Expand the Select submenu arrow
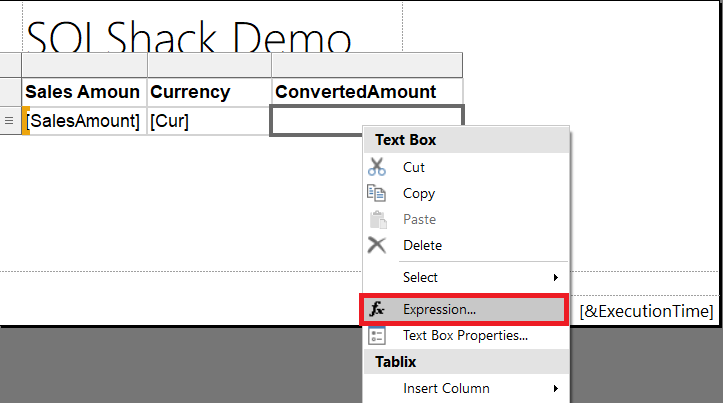Viewport: 723px width, 403px height. pos(556,277)
